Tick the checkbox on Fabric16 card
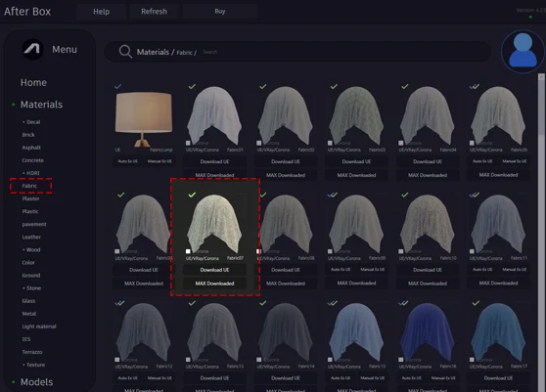 point(401,360)
